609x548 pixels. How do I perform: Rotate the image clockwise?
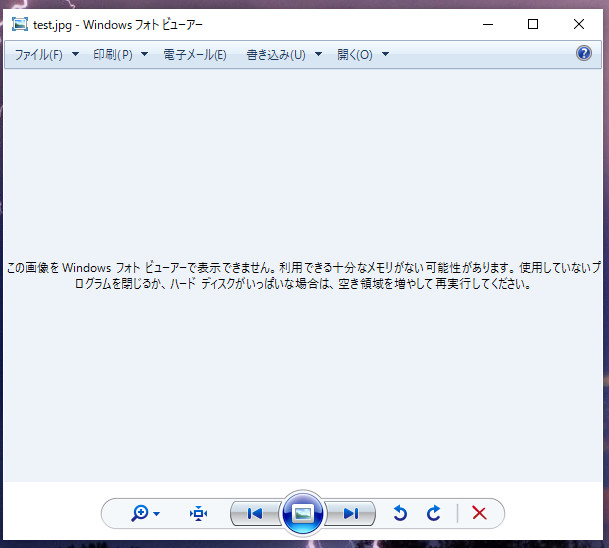pos(433,513)
